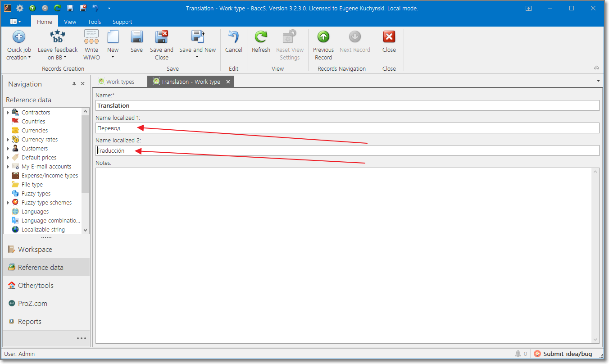This screenshot has width=609, height=364.
Task: Expand the Default prices tree node
Action: point(8,157)
